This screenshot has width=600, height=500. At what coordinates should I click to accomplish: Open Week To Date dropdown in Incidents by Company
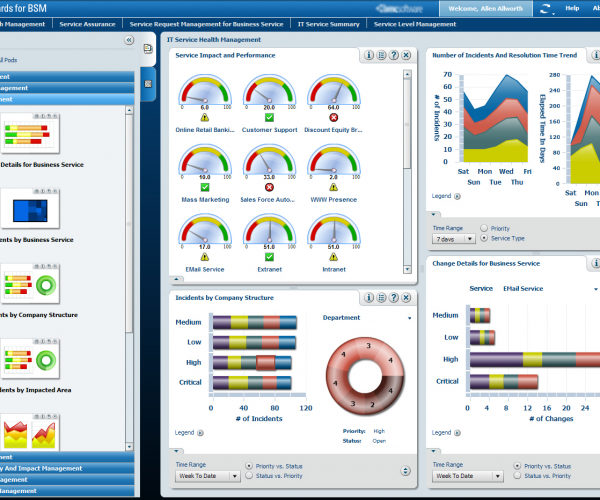(208, 476)
